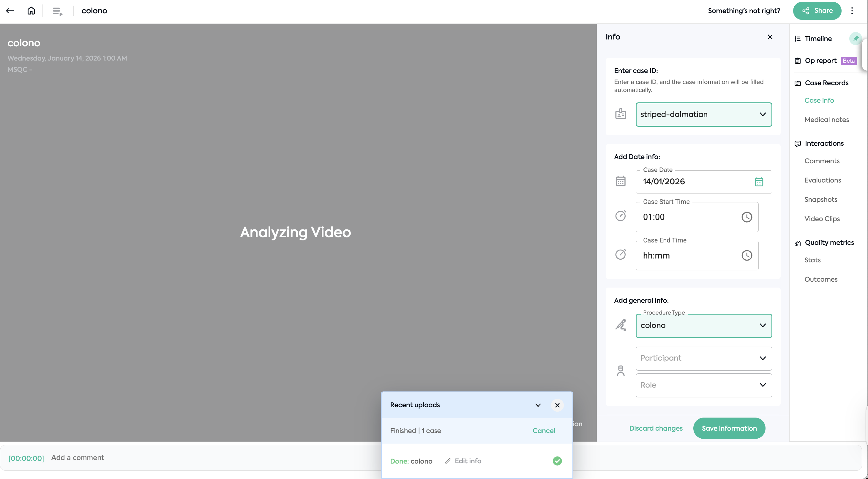868x479 pixels.
Task: Open Case Records section
Action: 826,83
